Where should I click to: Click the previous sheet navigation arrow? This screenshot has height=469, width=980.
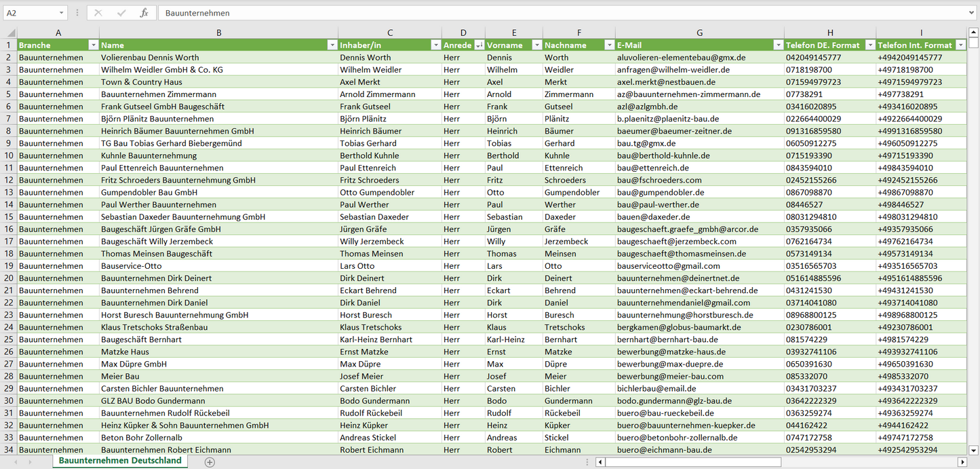point(16,462)
